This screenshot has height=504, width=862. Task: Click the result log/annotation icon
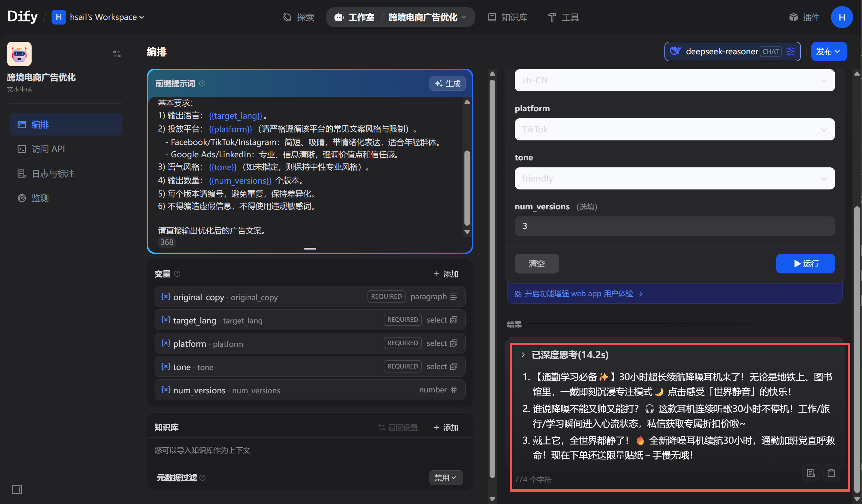811,473
